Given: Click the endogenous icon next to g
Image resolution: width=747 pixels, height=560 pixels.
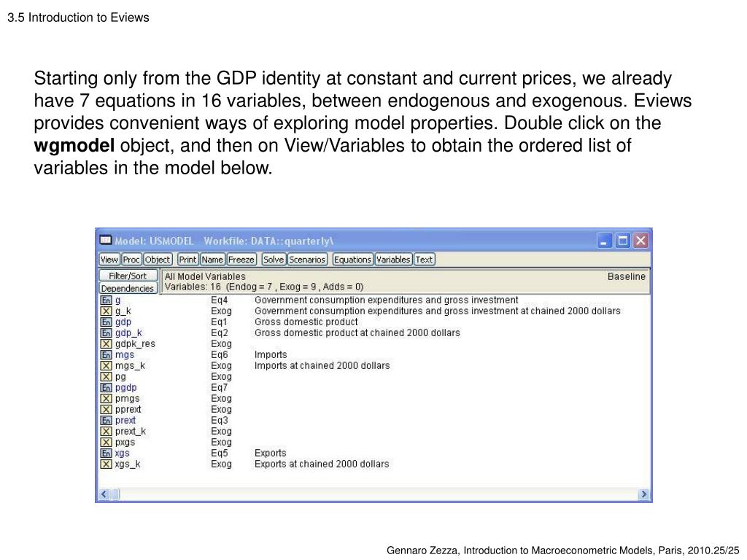Looking at the screenshot, I should 106,300.
